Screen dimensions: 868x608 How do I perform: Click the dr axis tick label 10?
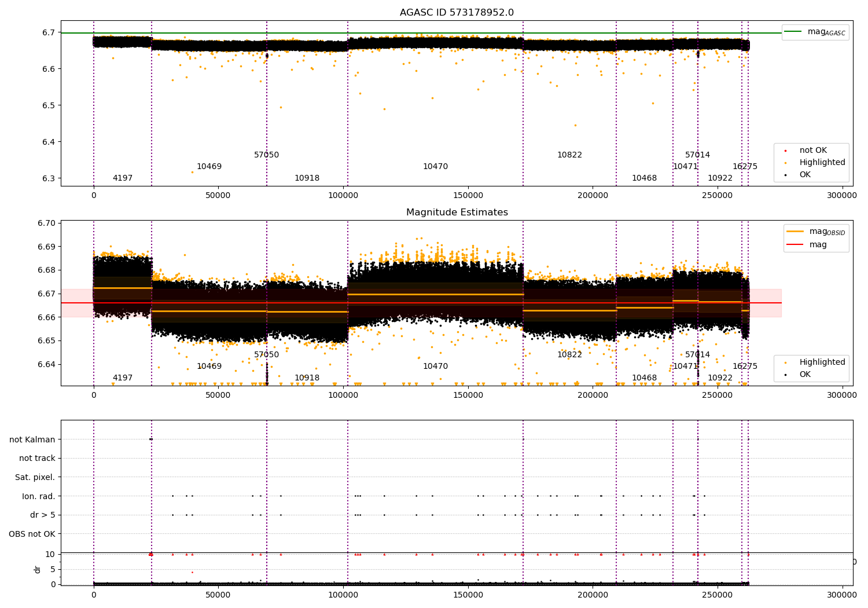click(x=50, y=554)
